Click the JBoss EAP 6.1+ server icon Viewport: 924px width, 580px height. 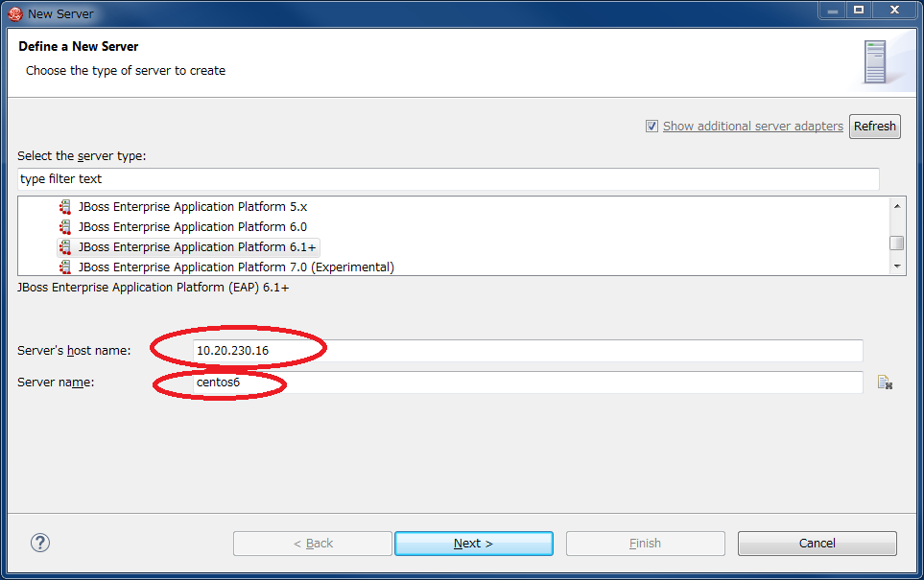pyautogui.click(x=65, y=246)
